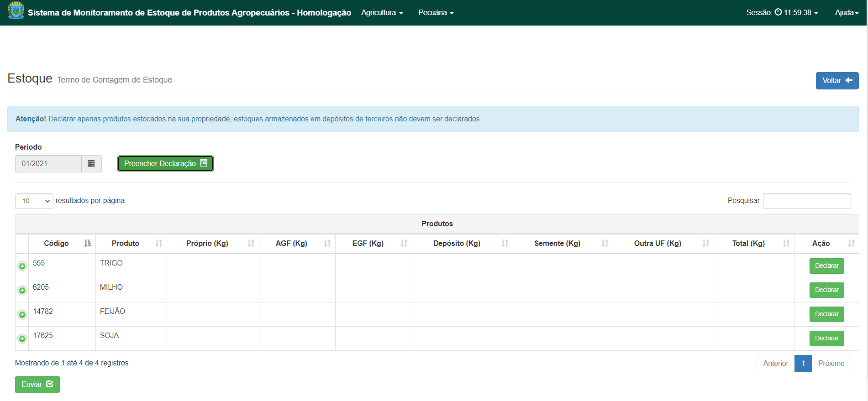Sort table by Código column
Image resolution: width=868 pixels, height=401 pixels.
(62, 244)
